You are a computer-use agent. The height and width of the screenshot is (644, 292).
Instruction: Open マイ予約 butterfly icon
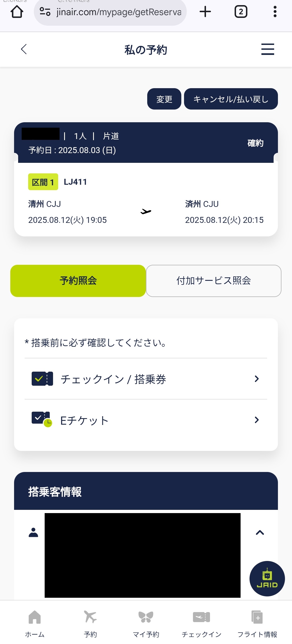click(x=146, y=617)
